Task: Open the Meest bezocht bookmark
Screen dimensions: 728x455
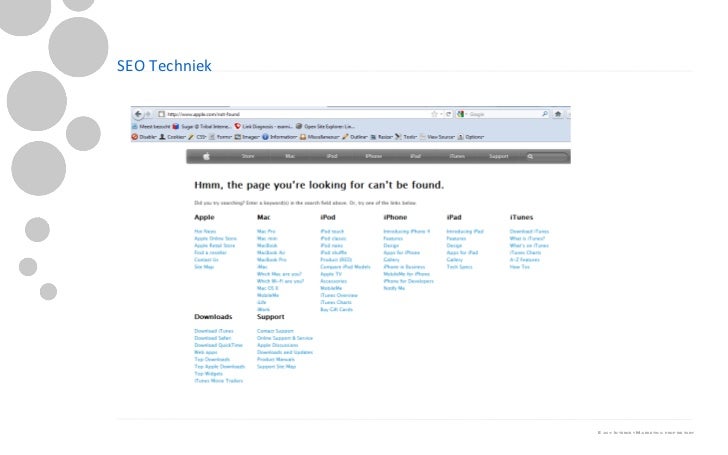Action: (151, 126)
